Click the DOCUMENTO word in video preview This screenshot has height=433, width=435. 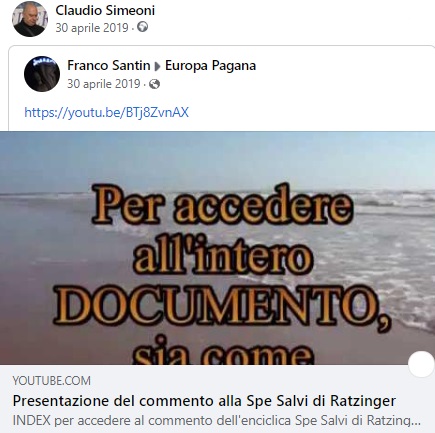coord(222,307)
